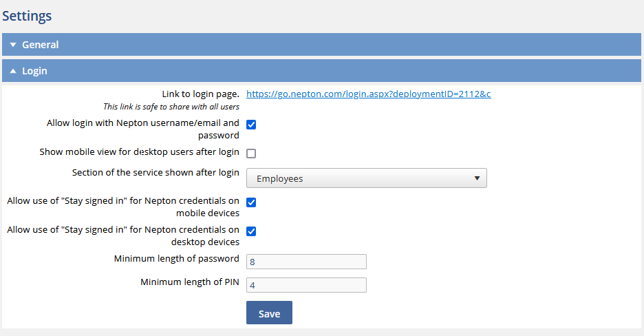644x336 pixels.
Task: Uncheck Allow login with Nepton username/email
Action: pyautogui.click(x=251, y=125)
